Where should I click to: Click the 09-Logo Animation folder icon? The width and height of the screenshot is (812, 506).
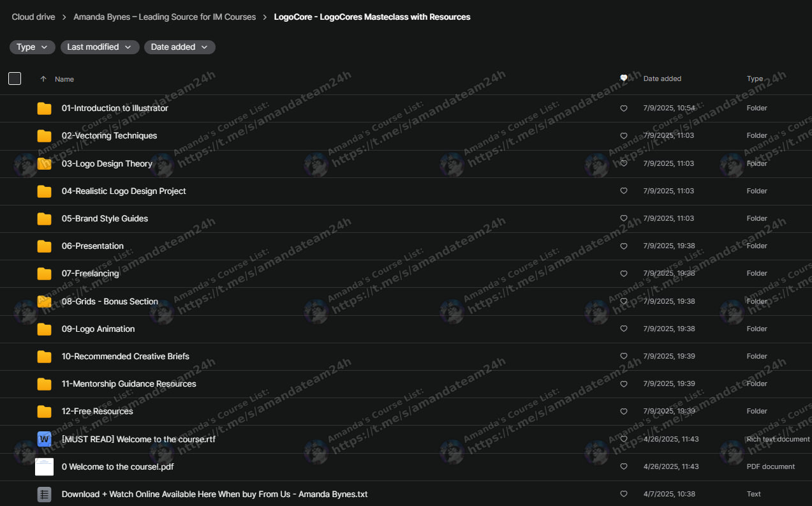coord(43,329)
